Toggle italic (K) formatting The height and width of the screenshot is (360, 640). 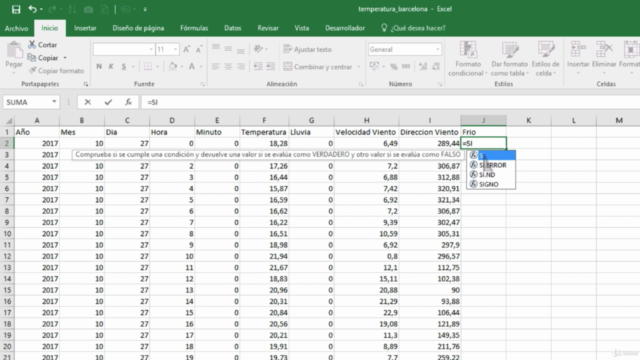click(111, 67)
